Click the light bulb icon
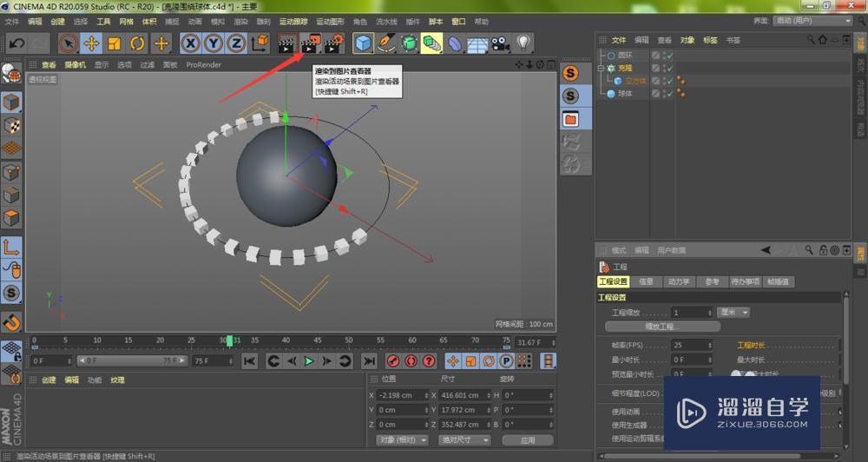The height and width of the screenshot is (462, 868). pos(523,43)
